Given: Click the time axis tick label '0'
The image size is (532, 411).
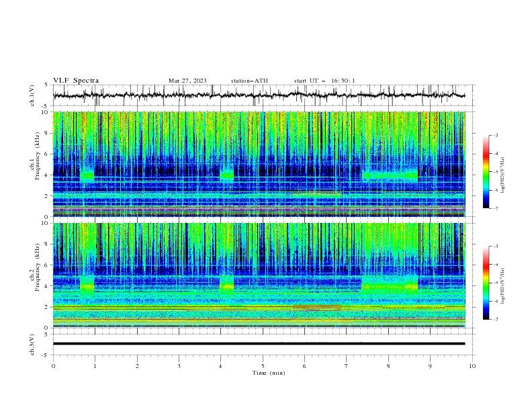Looking at the screenshot, I should (53, 366).
